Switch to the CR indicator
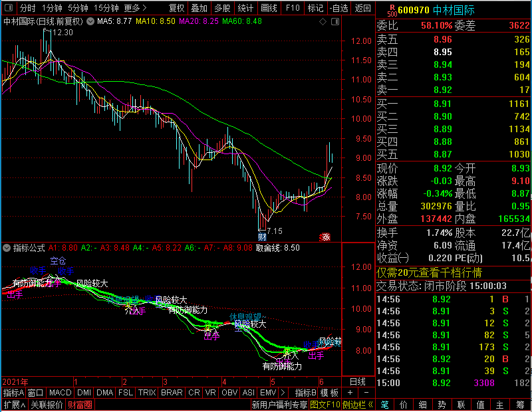 tap(194, 393)
